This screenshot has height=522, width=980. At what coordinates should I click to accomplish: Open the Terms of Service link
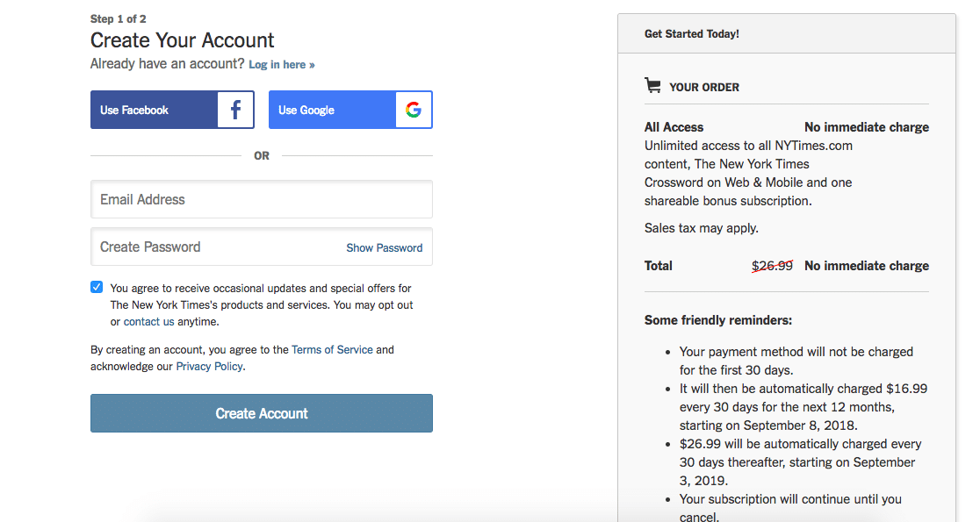tap(332, 350)
